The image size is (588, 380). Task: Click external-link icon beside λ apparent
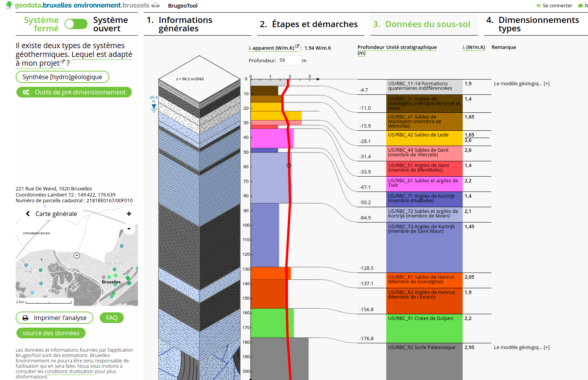pyautogui.click(x=297, y=46)
